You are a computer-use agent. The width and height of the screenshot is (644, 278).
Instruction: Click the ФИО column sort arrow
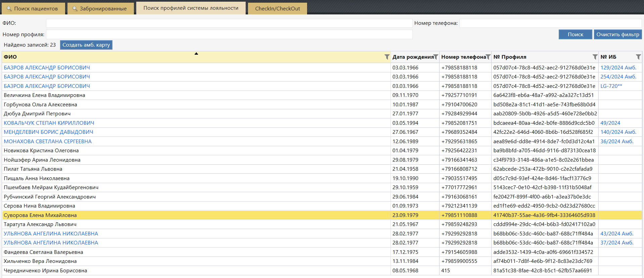196,54
